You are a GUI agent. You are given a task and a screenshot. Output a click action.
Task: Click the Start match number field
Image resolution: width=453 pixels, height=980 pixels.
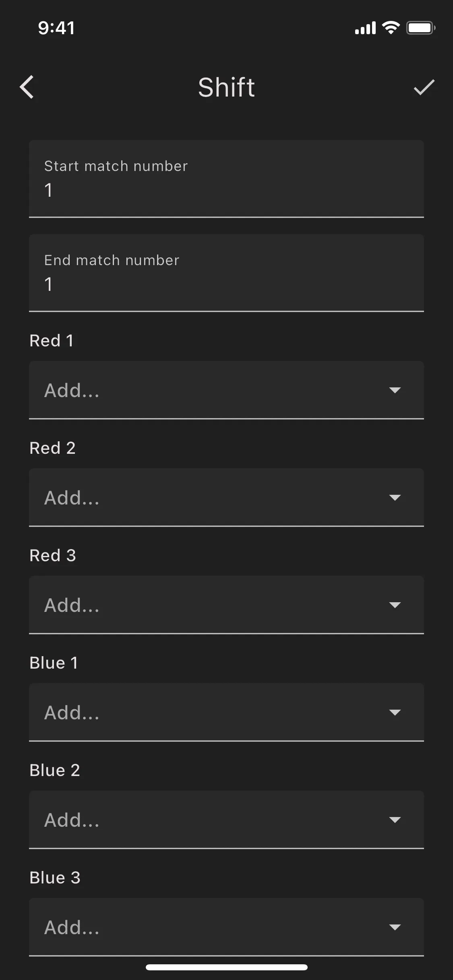pos(226,179)
